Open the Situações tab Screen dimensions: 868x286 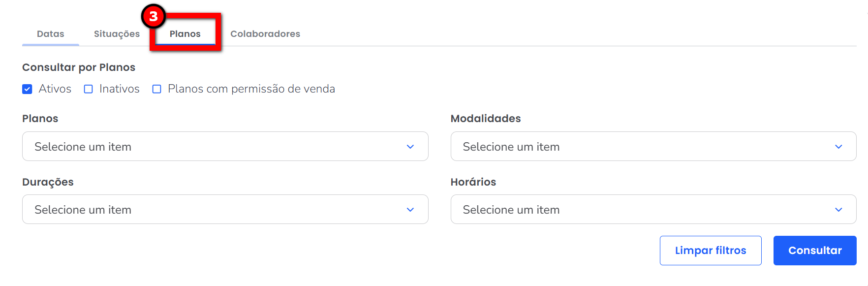pos(117,34)
